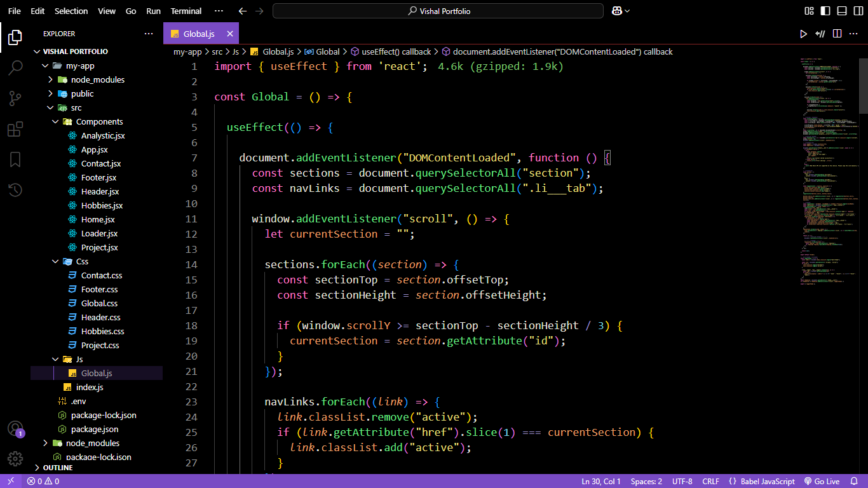Image resolution: width=868 pixels, height=488 pixels.
Task: Collapse the my-app folder
Action: (97, 65)
